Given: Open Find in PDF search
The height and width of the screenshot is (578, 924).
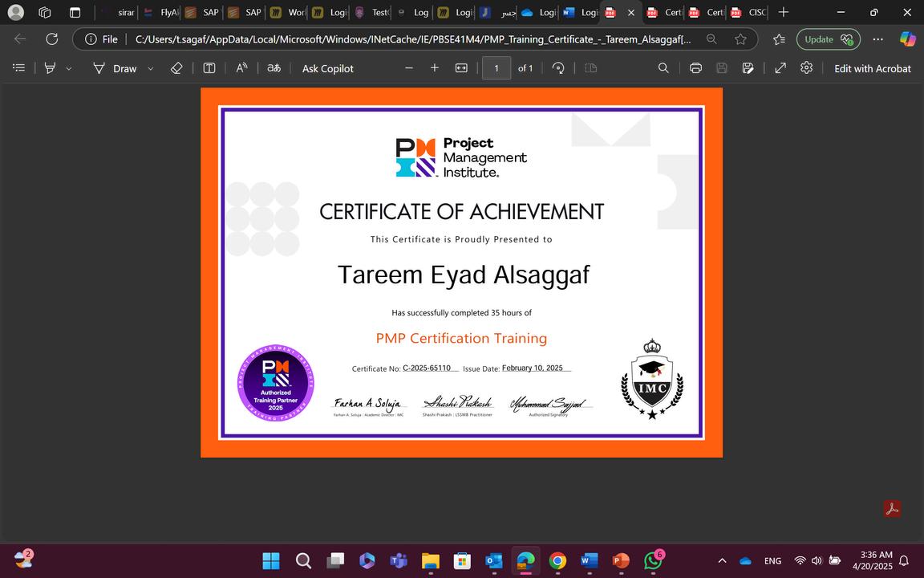Looking at the screenshot, I should (x=663, y=67).
